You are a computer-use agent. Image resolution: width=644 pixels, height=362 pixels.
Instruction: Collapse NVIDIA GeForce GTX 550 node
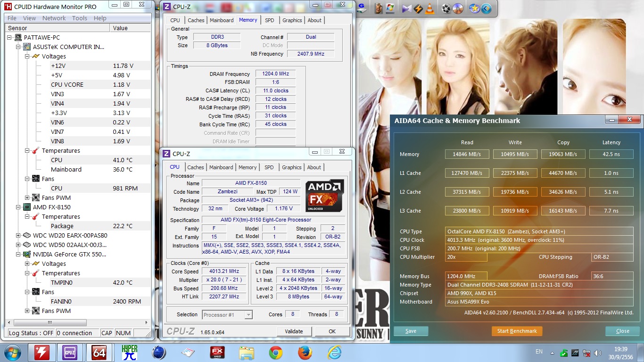coord(18,255)
